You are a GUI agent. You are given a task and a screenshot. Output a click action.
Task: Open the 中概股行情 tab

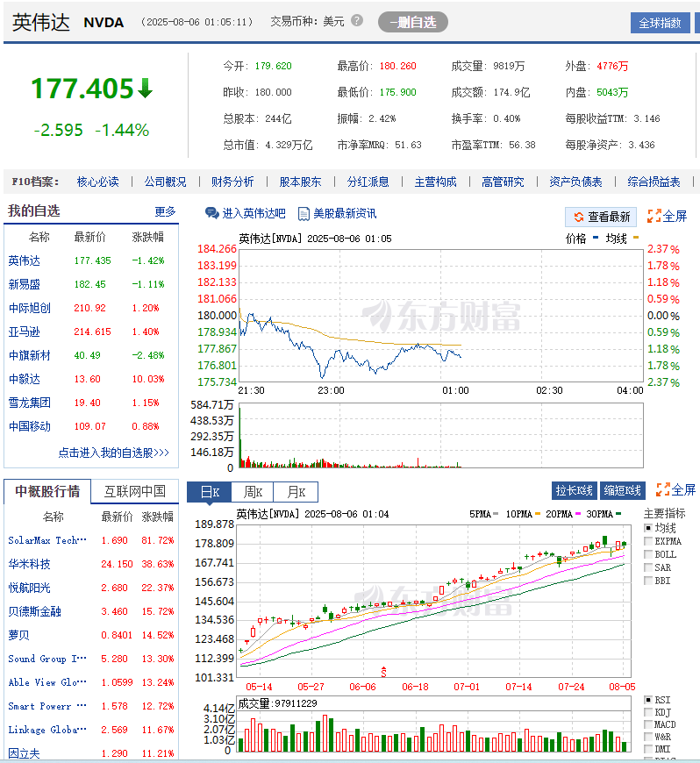pyautogui.click(x=47, y=491)
